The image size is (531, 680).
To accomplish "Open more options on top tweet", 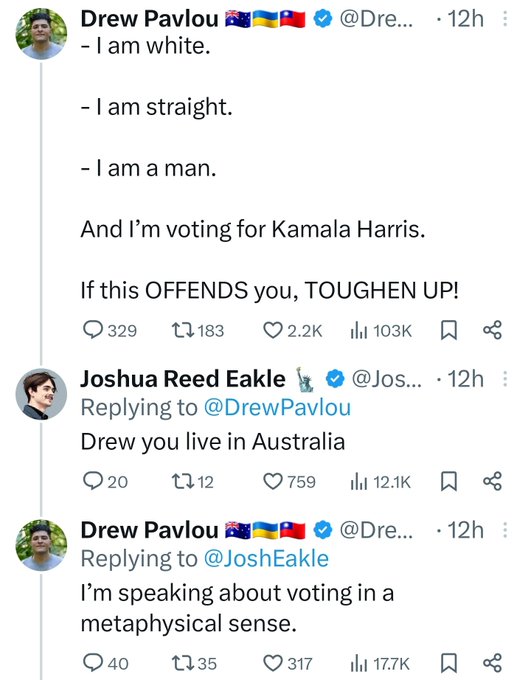I will [x=505, y=19].
